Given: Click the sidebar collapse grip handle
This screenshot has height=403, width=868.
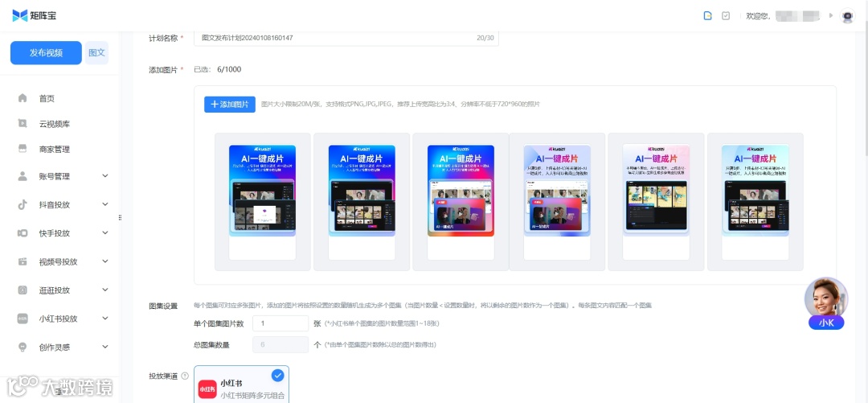Looking at the screenshot, I should tap(120, 218).
